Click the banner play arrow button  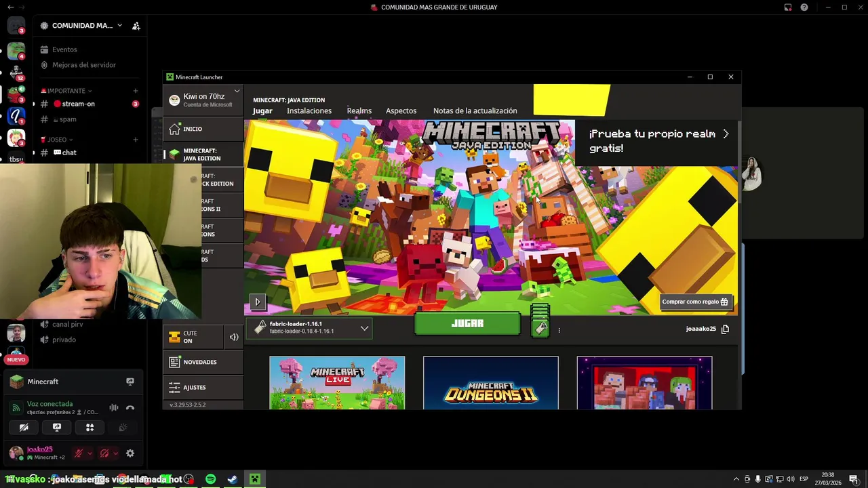click(257, 302)
